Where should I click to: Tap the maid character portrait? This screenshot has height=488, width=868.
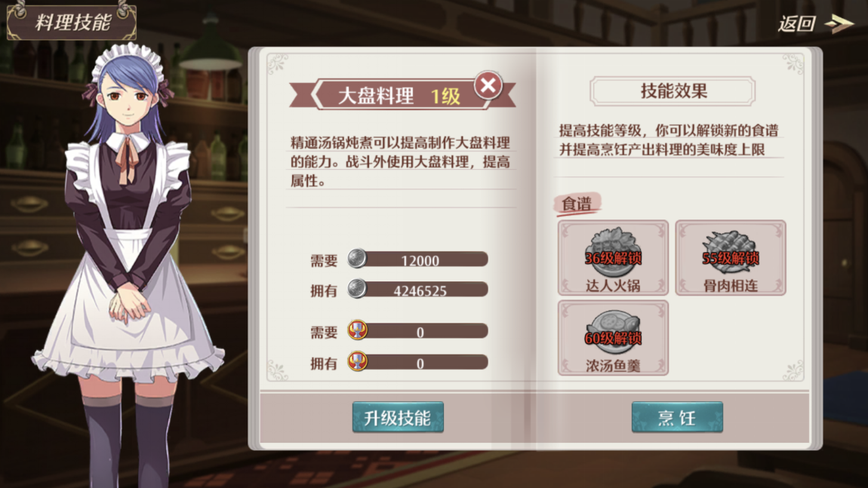pos(128,265)
